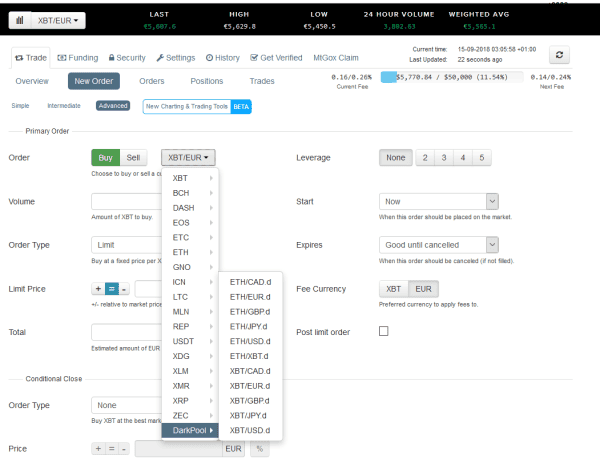Choose XBT as fee currency
Viewport: 600px width, 472px height.
[x=393, y=289]
